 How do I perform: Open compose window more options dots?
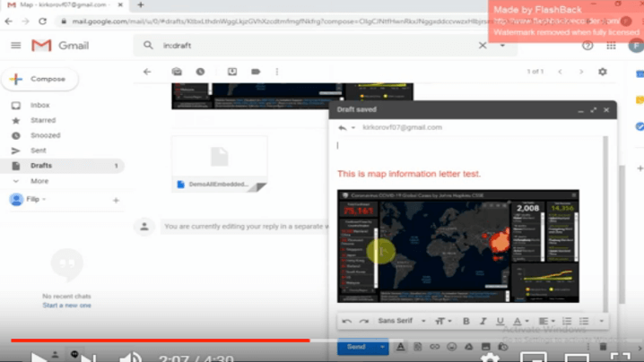pyautogui.click(x=587, y=348)
